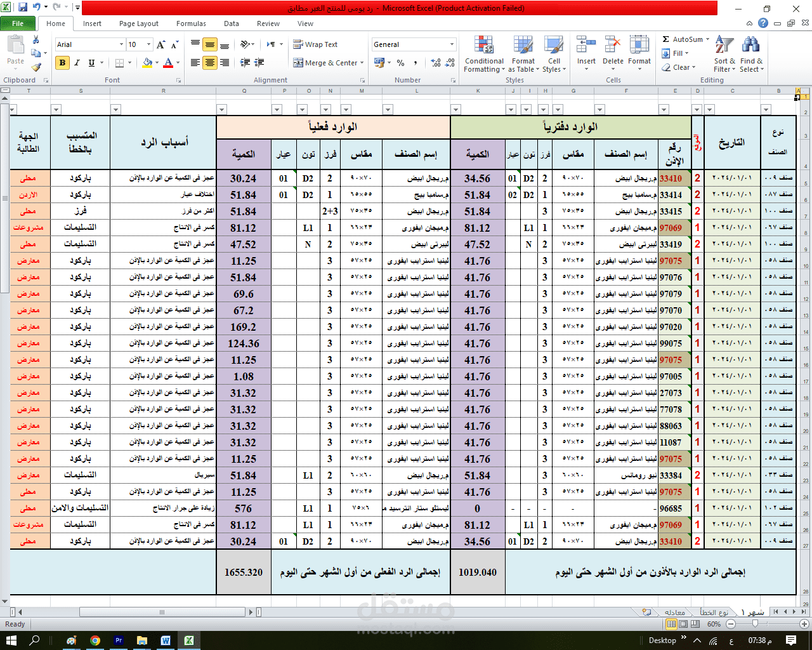Viewport: 812px width, 650px height.
Task: Switch to the Page Layout ribbon tab
Action: tap(139, 23)
